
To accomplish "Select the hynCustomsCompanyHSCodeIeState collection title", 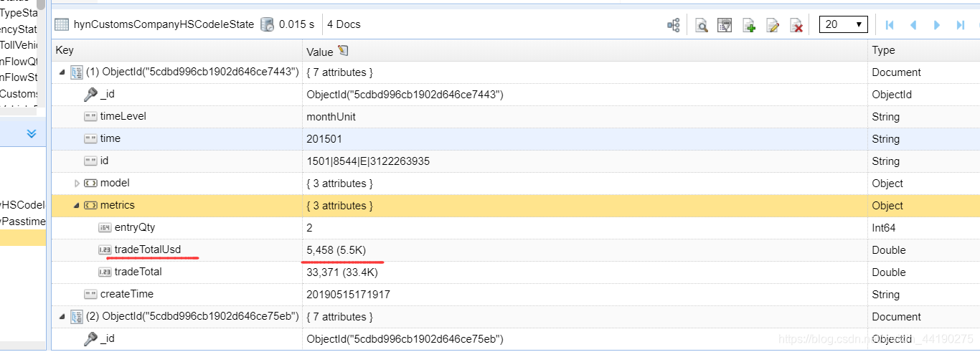I will coord(164,24).
